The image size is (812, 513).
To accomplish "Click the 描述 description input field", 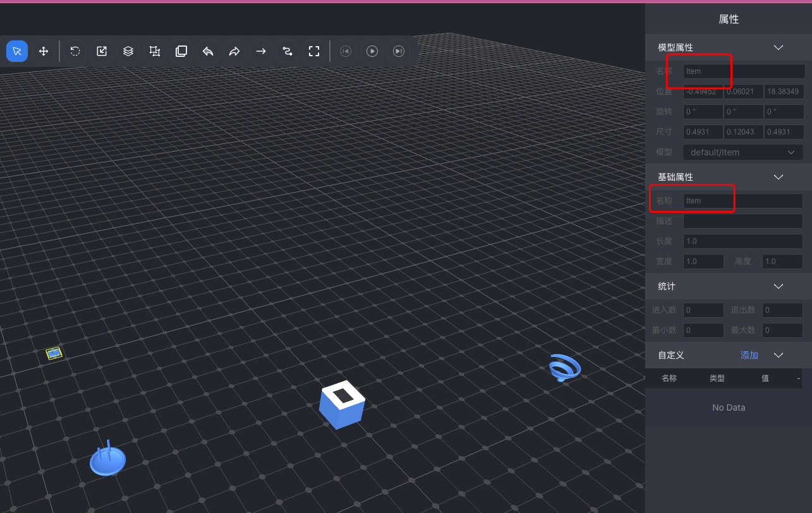I will (742, 221).
